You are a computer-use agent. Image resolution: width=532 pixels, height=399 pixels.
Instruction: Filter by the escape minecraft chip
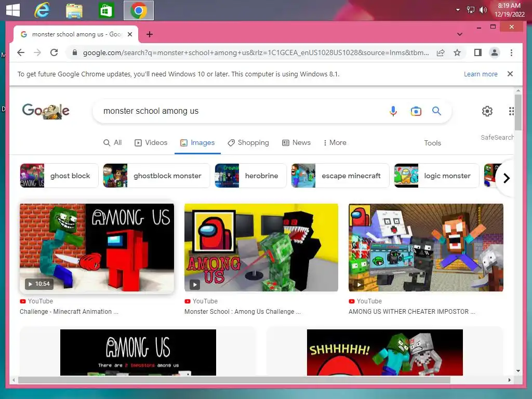[x=340, y=176]
